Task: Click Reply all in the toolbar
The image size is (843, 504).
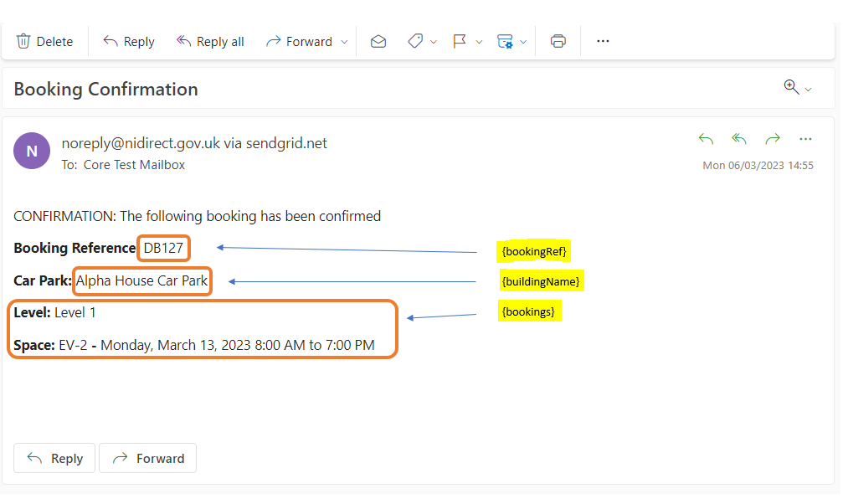Action: click(x=210, y=41)
